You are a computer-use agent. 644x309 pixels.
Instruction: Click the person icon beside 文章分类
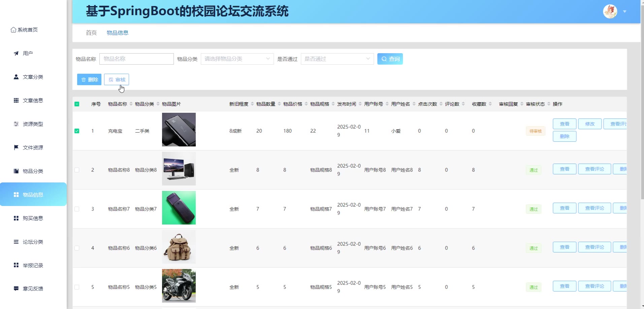[16, 77]
